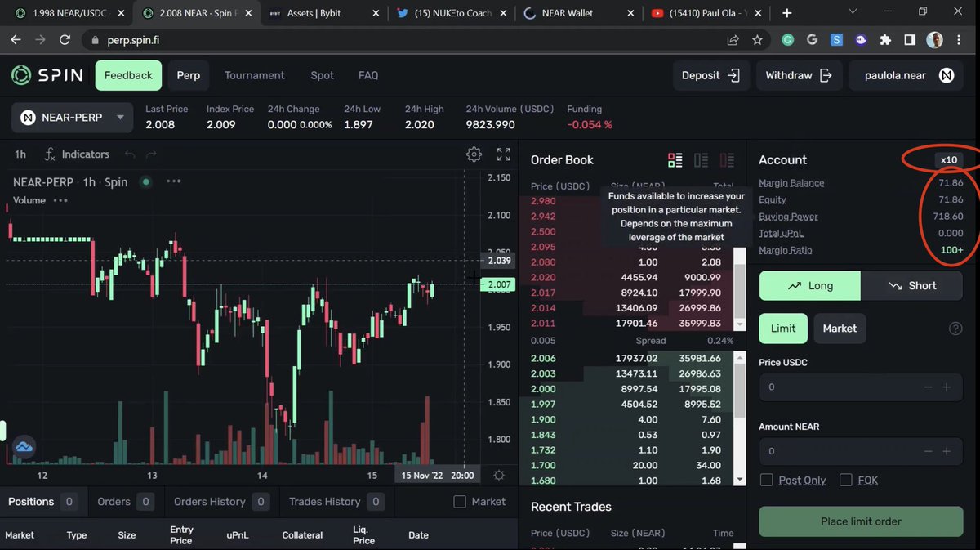Click the Withdraw button
980x550 pixels.
(x=799, y=75)
